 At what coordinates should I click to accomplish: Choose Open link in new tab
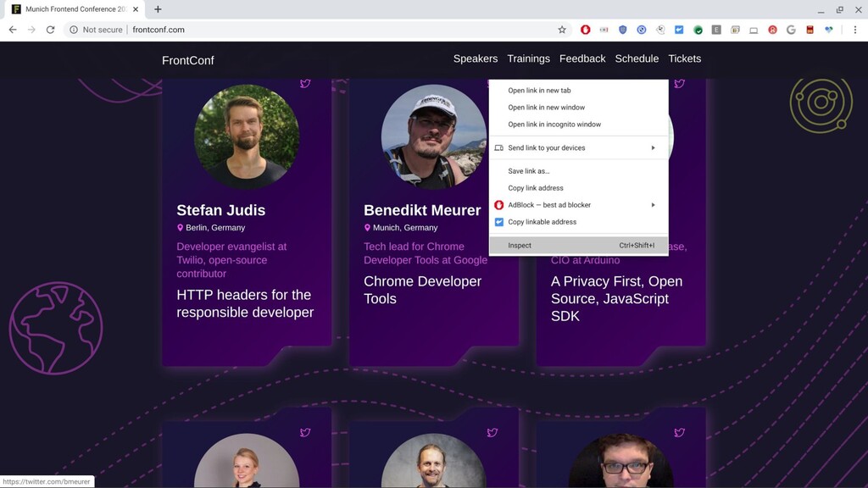tap(578, 90)
